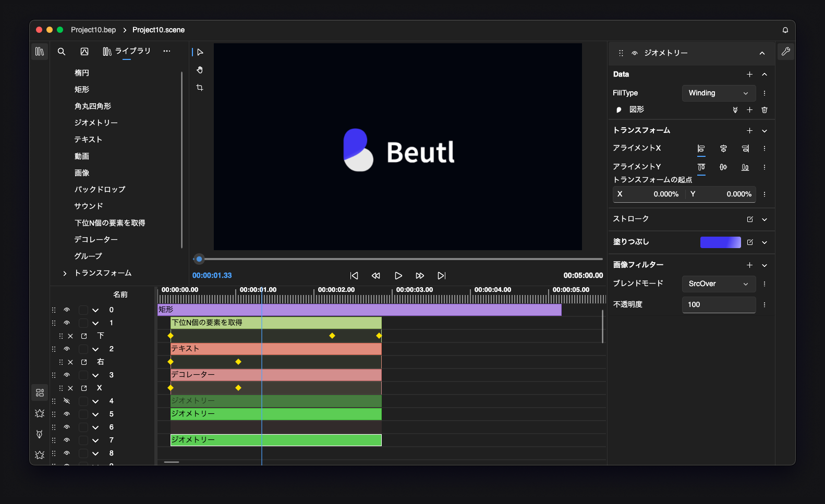Click the 不透明度 opacity field
The image size is (825, 504).
[x=718, y=305]
